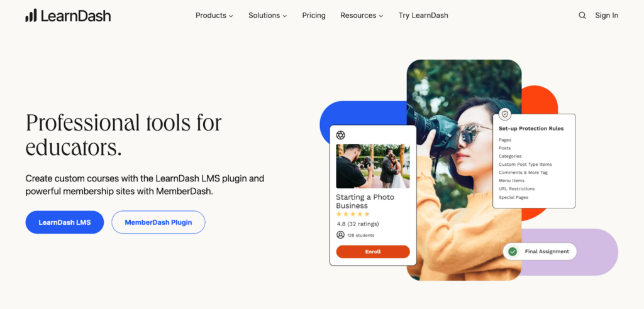Screen dimensions: 644x309
Task: Open the Pricing page
Action: (x=314, y=16)
